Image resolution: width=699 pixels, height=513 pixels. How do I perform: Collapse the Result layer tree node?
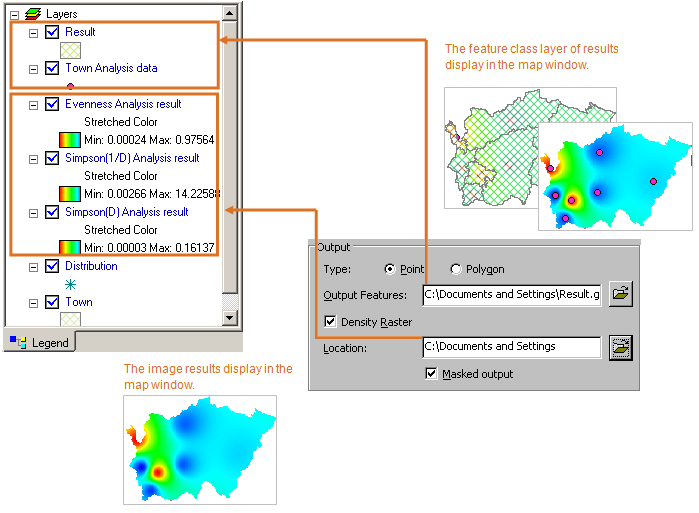coord(33,32)
